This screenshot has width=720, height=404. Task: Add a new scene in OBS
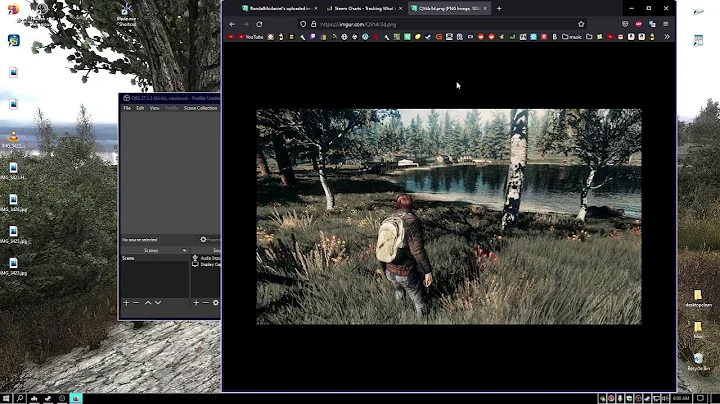click(126, 303)
